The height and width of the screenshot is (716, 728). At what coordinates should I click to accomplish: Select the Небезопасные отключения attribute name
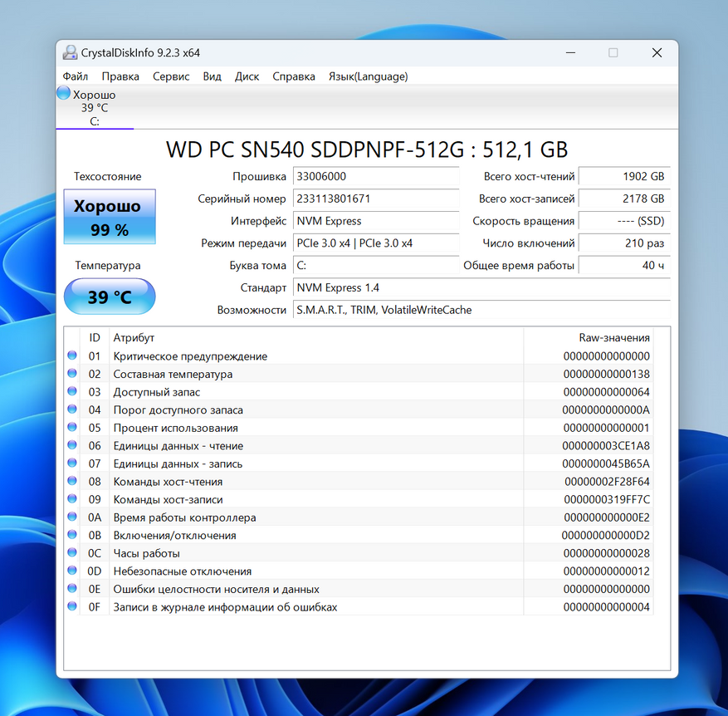[183, 571]
